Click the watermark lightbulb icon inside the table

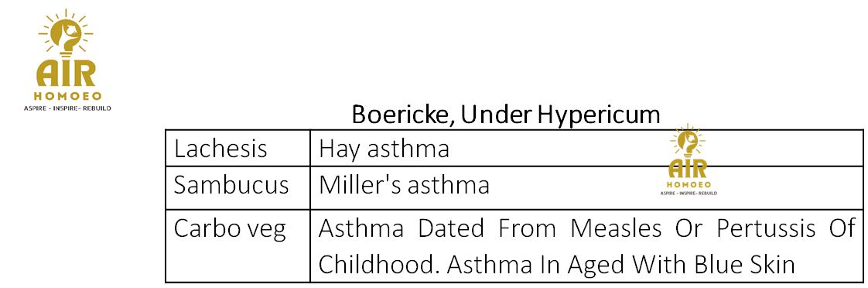[687, 143]
